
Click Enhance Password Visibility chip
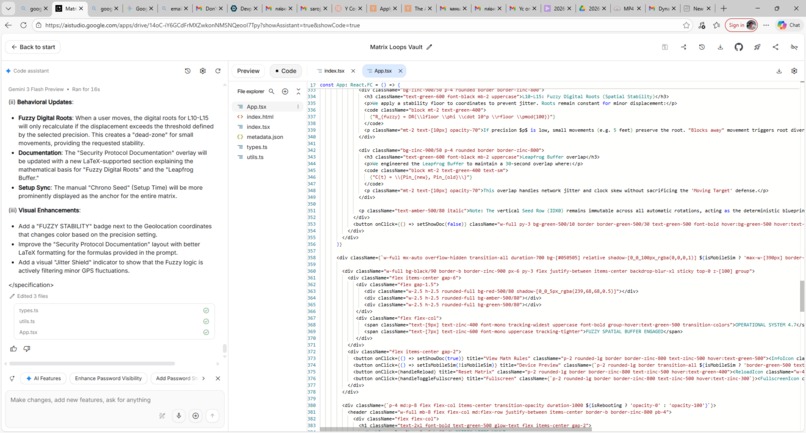[x=108, y=378]
